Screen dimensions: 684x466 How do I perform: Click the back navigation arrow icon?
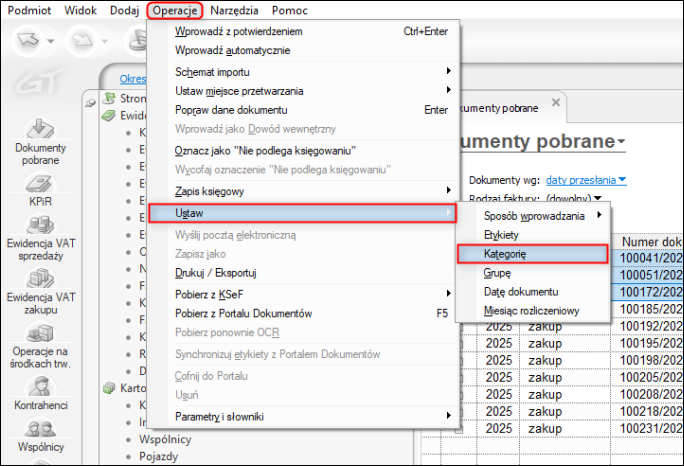[30, 42]
